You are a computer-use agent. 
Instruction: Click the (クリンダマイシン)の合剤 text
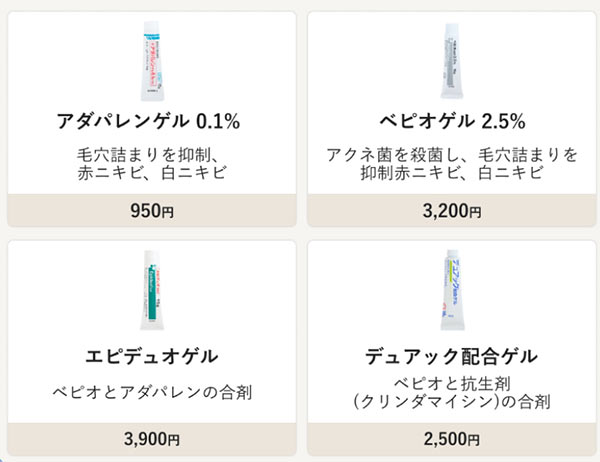451,401
